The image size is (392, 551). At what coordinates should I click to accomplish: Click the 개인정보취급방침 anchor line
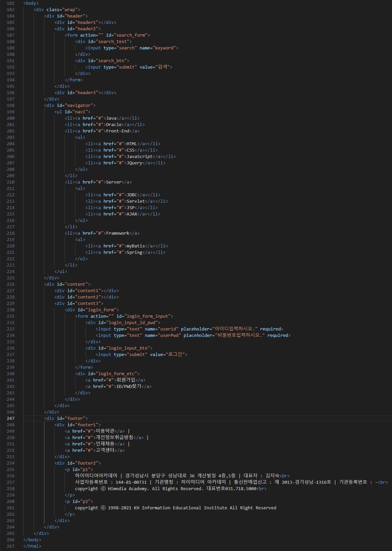coord(107,438)
